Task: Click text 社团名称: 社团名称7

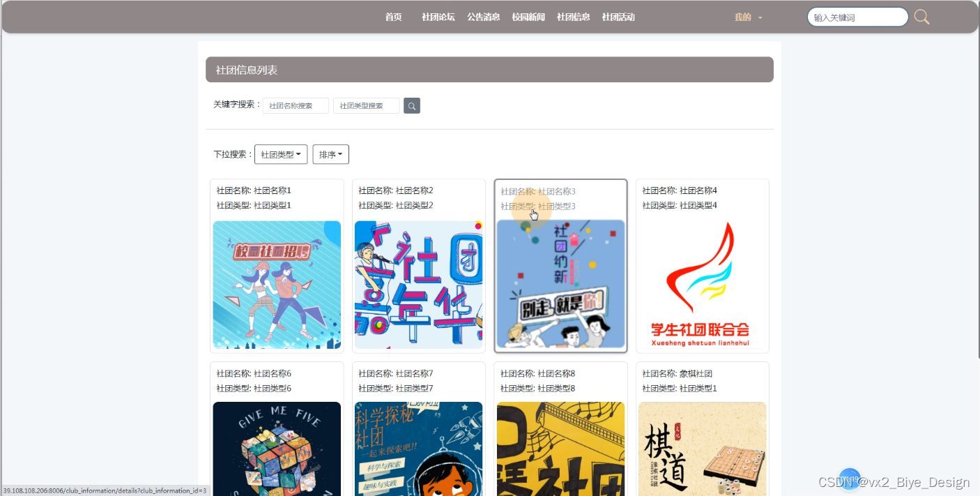Action: tap(396, 374)
